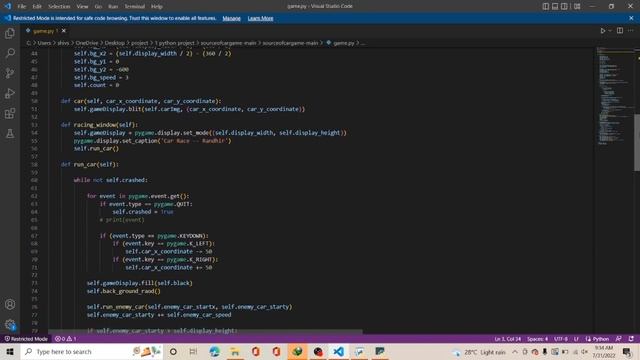Expand the Desktop breadcrumb segment
Viewport: 640px width, 360px height.
pos(114,43)
